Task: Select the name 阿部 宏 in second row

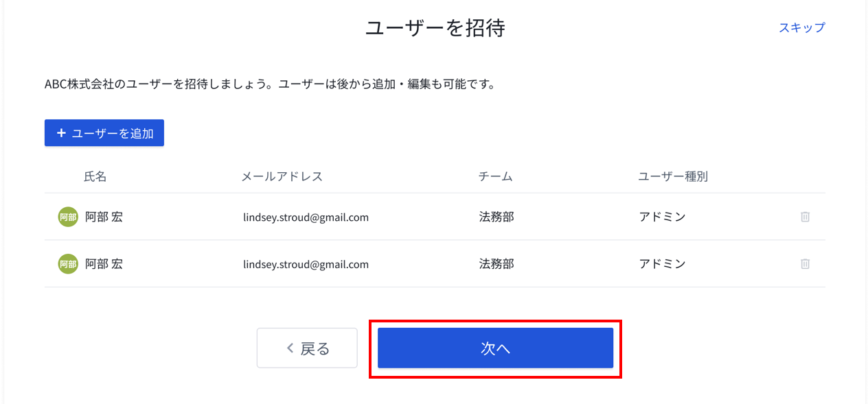Action: 104,263
